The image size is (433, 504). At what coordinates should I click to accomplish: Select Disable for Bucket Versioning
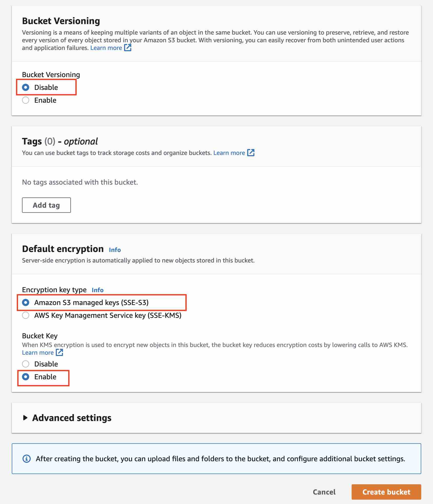pyautogui.click(x=26, y=88)
